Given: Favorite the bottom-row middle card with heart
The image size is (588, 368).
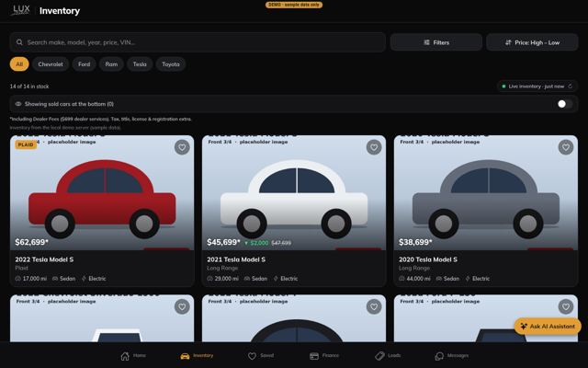Looking at the screenshot, I should [374, 306].
